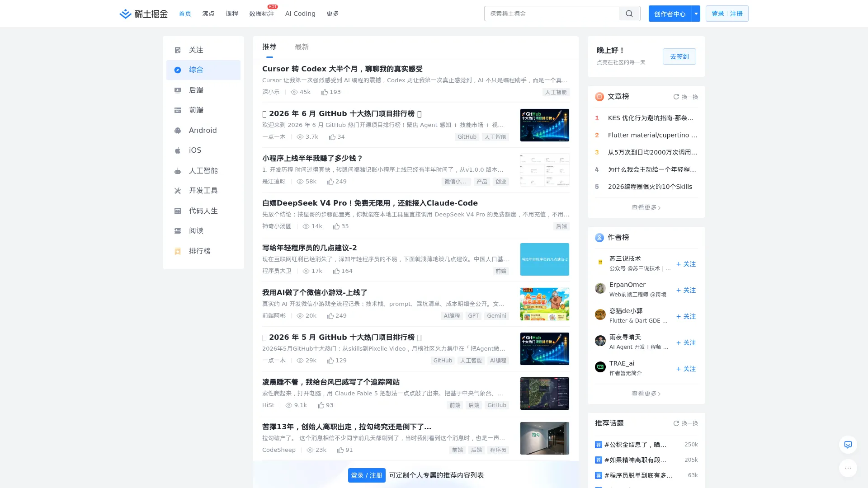Image resolution: width=868 pixels, height=488 pixels.
Task: Click the Gemini tag
Action: (x=497, y=316)
